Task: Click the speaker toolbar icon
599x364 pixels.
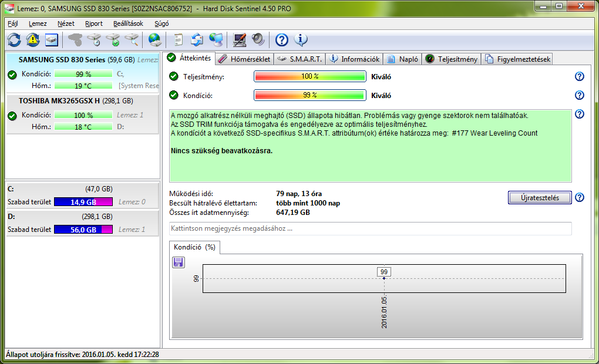Action: tap(258, 40)
